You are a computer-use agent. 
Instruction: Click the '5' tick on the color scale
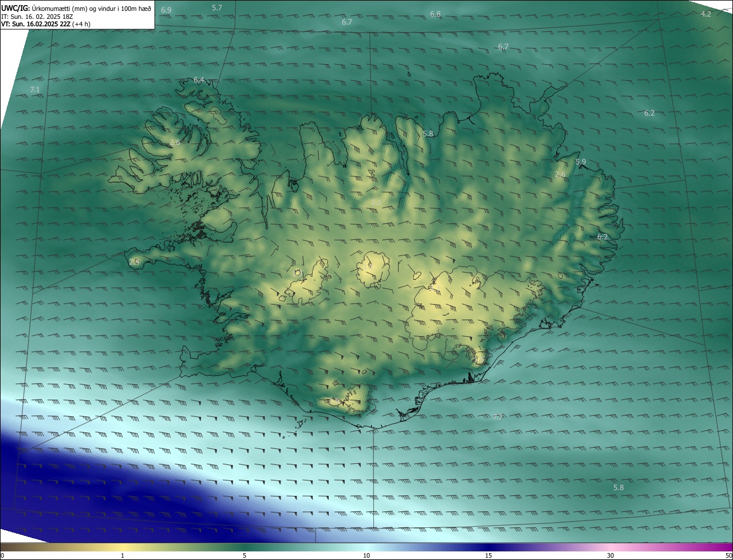245,555
